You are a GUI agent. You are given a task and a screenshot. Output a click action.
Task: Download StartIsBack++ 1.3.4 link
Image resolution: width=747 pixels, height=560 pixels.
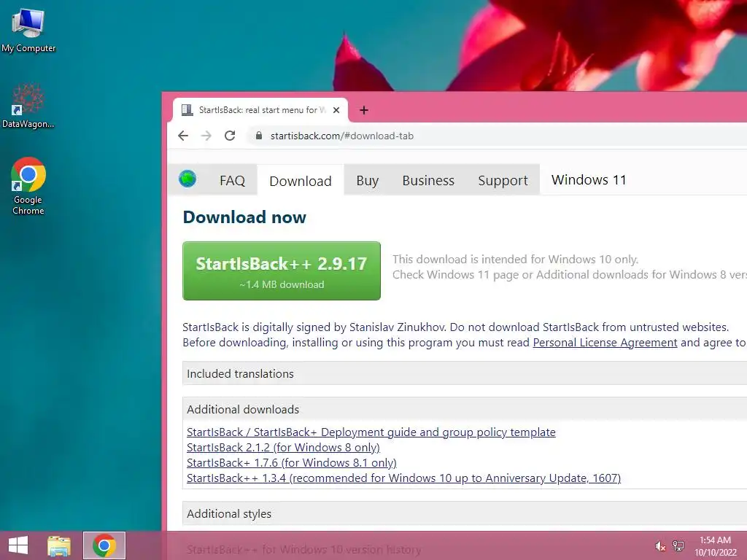(403, 478)
